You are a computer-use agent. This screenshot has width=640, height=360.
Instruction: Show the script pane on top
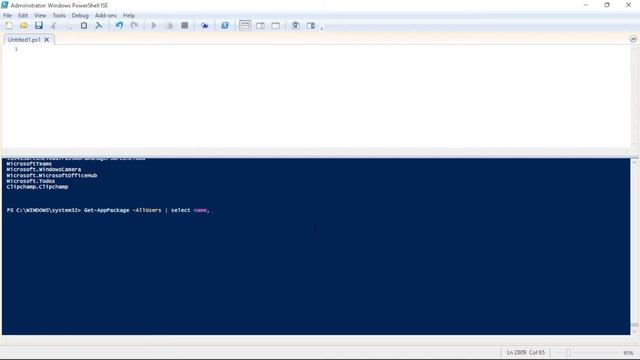[245, 25]
